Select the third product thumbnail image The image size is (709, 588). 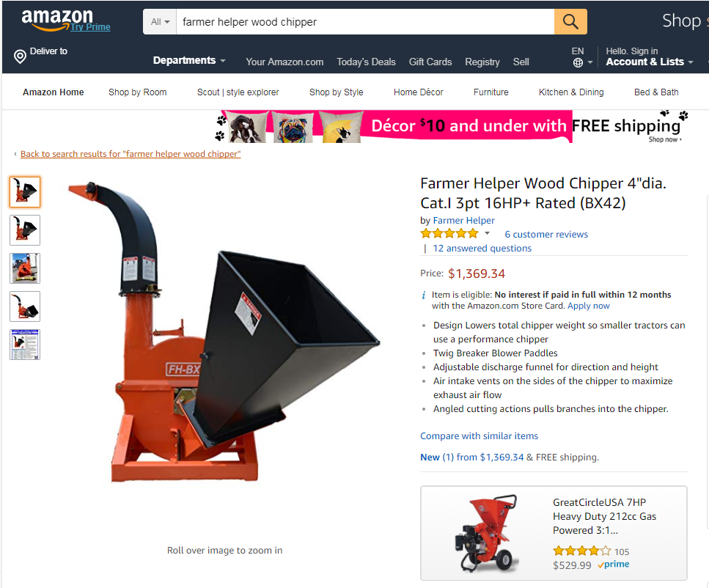point(25,268)
